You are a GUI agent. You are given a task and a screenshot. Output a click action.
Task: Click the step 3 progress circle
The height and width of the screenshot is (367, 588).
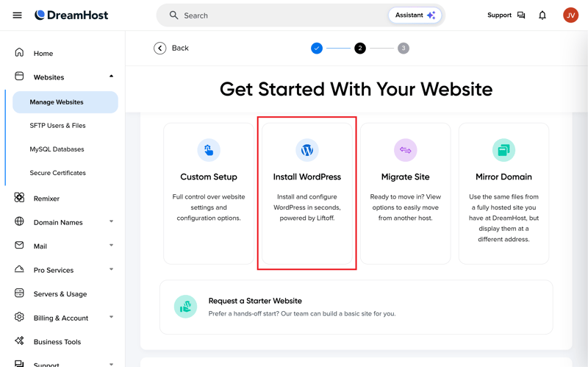click(x=404, y=48)
